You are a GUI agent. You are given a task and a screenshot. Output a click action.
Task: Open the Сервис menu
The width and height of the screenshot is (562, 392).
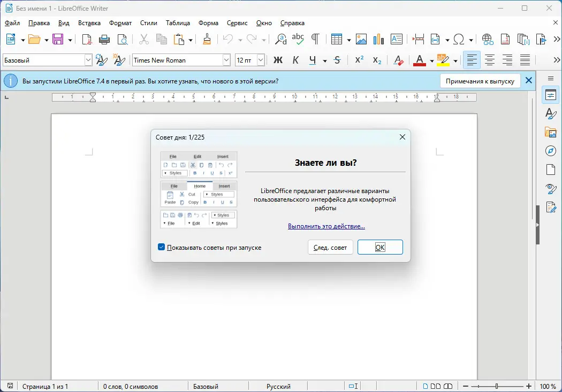point(237,23)
